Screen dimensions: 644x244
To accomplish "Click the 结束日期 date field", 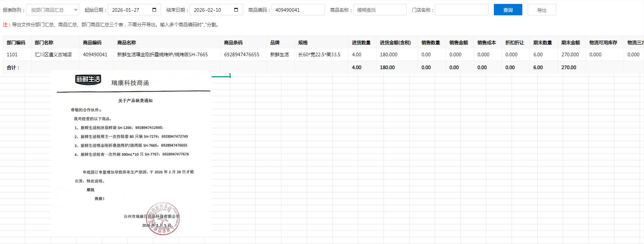I will [x=212, y=10].
